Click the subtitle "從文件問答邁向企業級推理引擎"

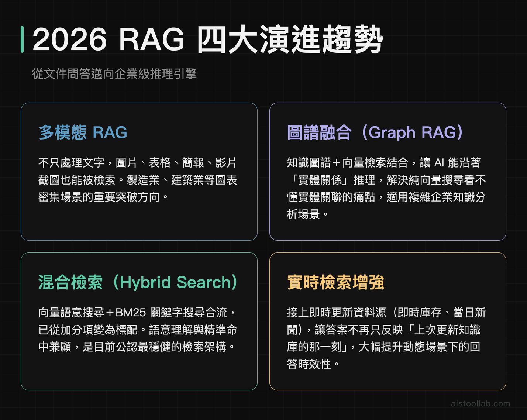tap(114, 74)
